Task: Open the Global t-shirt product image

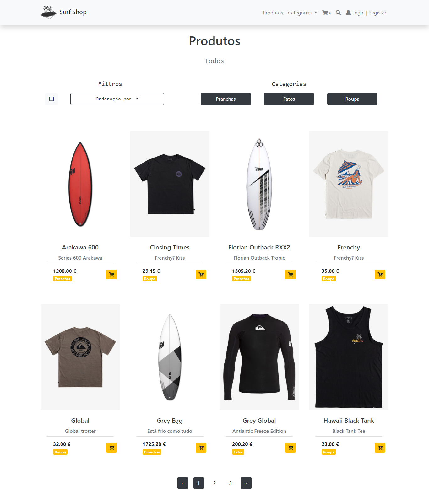Action: [x=80, y=357]
